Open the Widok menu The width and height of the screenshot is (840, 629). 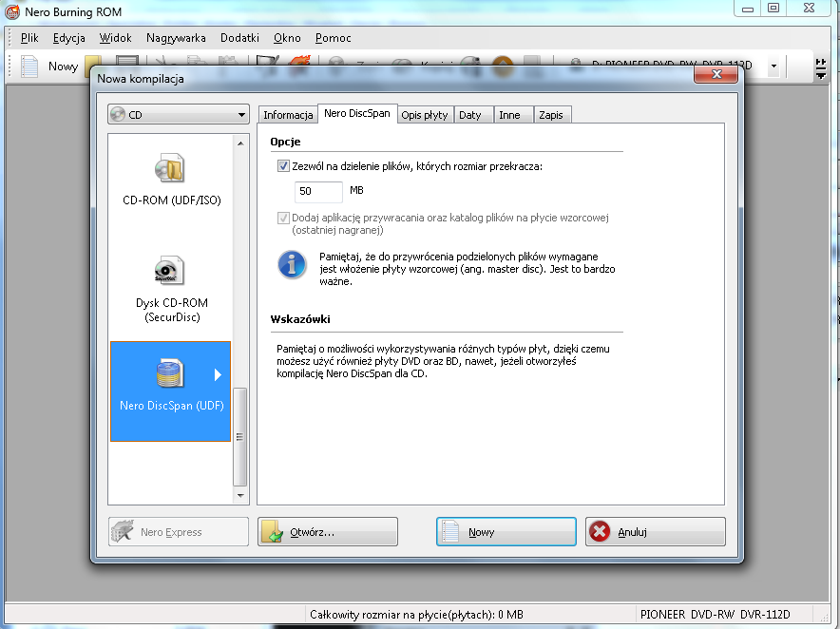coord(115,38)
